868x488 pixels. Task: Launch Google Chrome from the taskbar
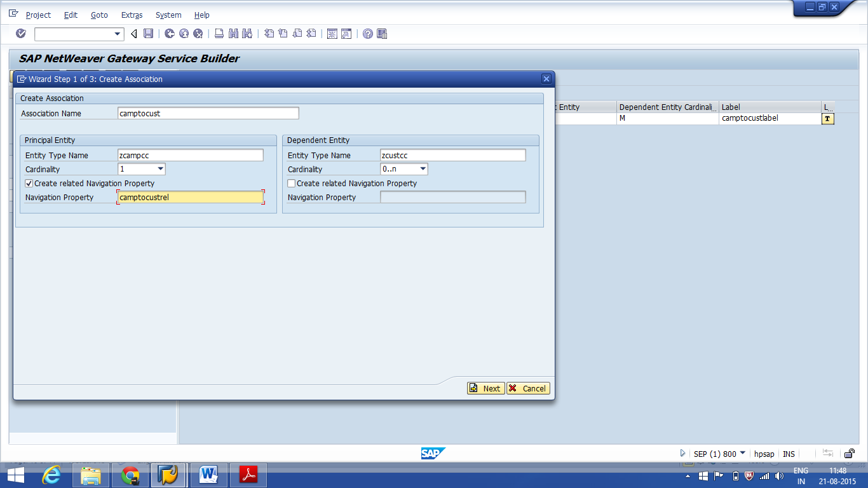coord(129,475)
